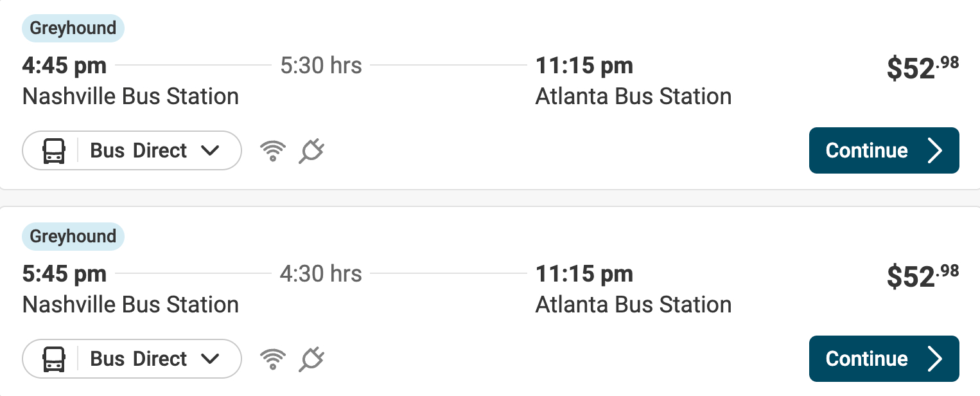
Task: Click the bus icon on the 4:45 pm trip
Action: pos(54,151)
